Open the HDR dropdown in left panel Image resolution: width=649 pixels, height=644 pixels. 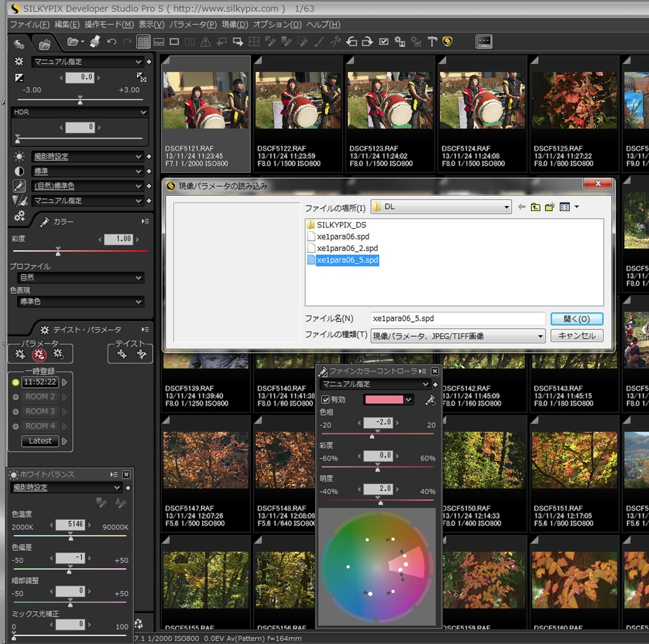tap(143, 112)
